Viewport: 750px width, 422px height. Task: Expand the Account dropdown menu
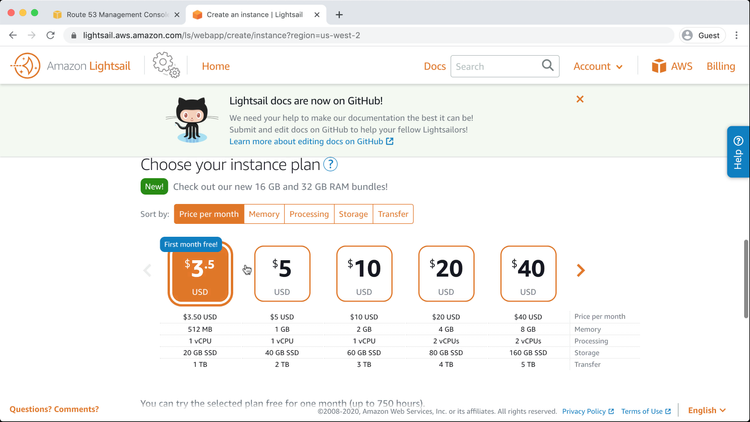598,66
